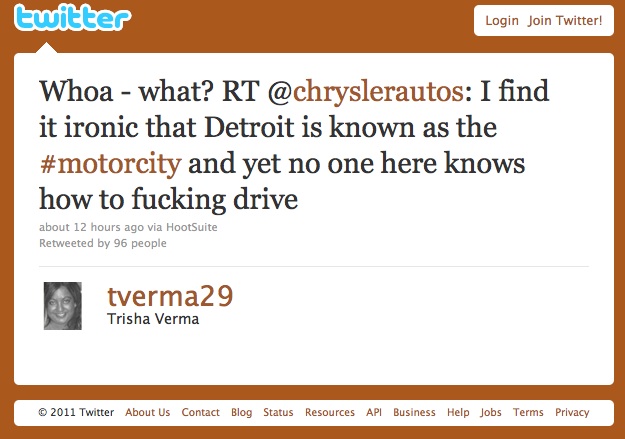The width and height of the screenshot is (625, 439).
Task: Open Trisha Verma's profile photo
Action: point(63,306)
